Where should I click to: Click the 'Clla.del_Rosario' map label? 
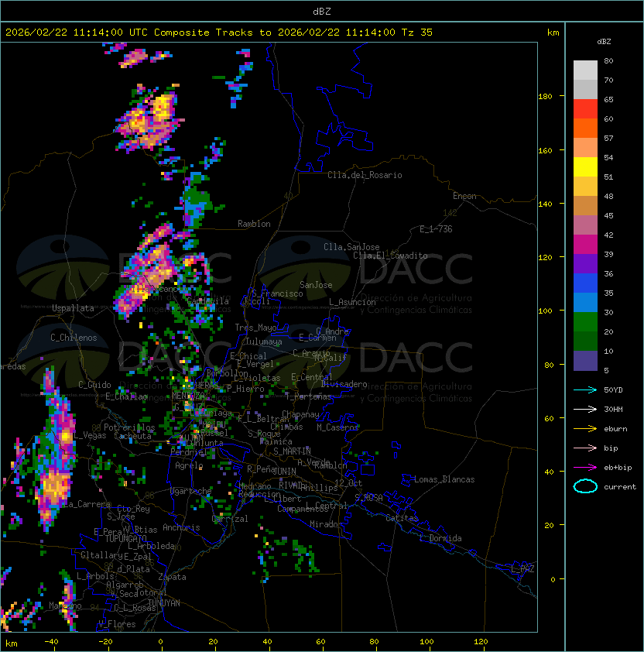click(365, 175)
